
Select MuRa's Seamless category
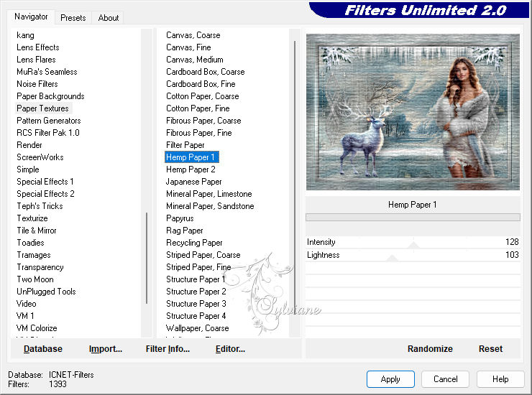click(47, 72)
